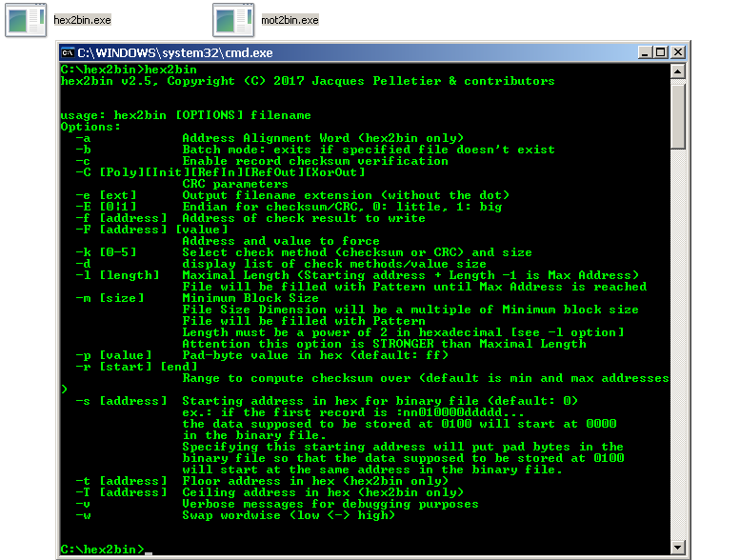Click the bottom 'C:\hex2bin>' prompt
Screen dimensions: 740x560
pyautogui.click(x=103, y=550)
